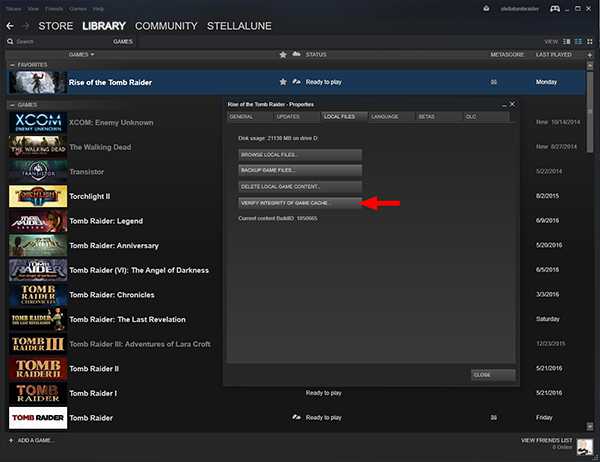Sort by Last Played column header
600x462 pixels.
tap(554, 55)
